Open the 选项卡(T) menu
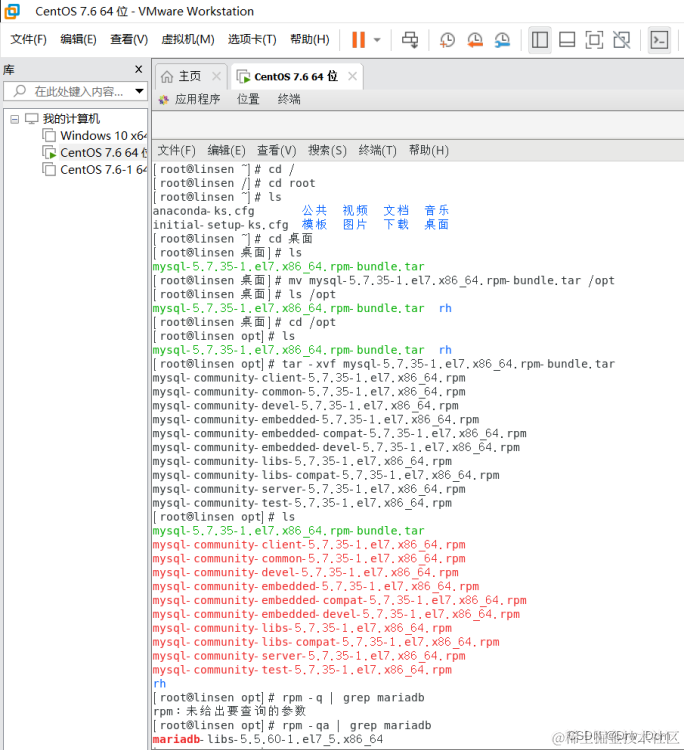685x751 pixels. pos(252,39)
